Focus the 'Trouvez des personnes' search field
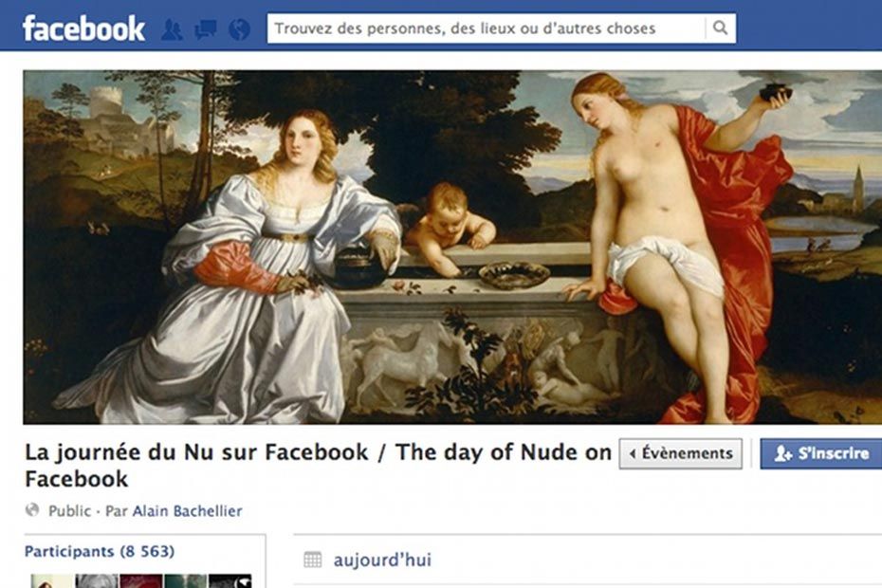The width and height of the screenshot is (882, 588). coord(487,28)
